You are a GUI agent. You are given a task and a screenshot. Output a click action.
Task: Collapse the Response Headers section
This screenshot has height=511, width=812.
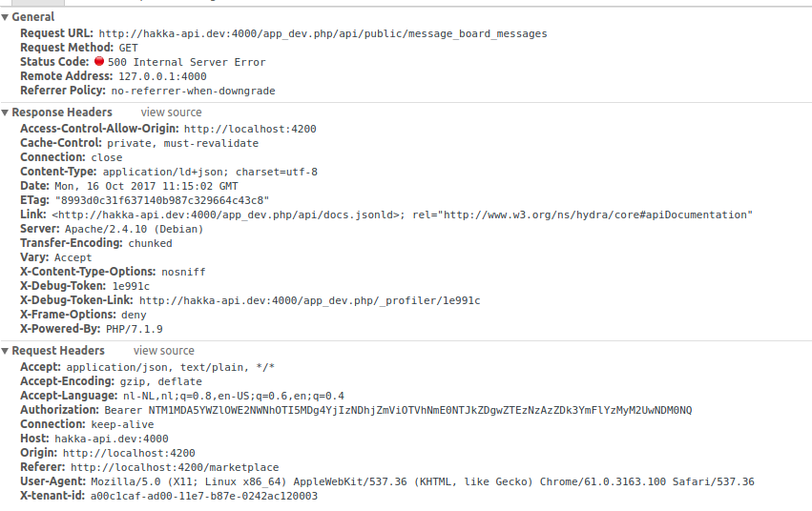(x=5, y=112)
